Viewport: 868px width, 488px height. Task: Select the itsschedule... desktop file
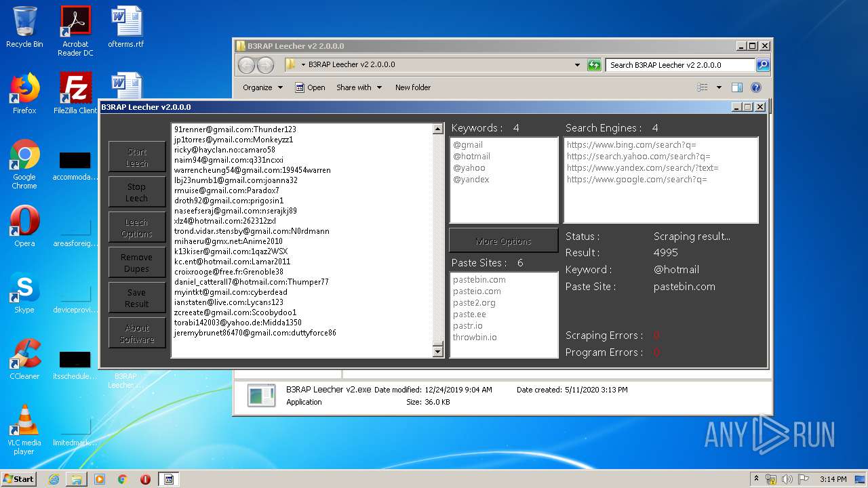coord(75,366)
